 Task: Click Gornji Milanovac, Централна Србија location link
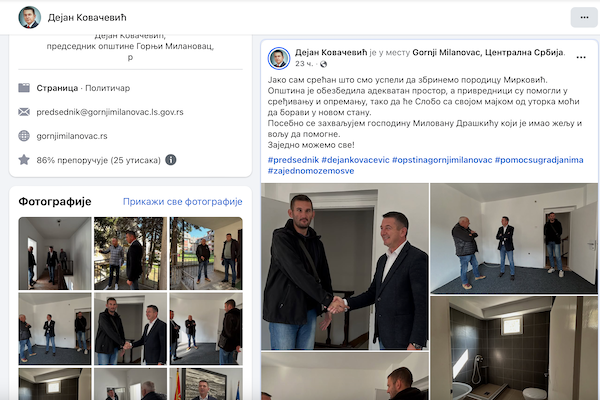[488, 52]
